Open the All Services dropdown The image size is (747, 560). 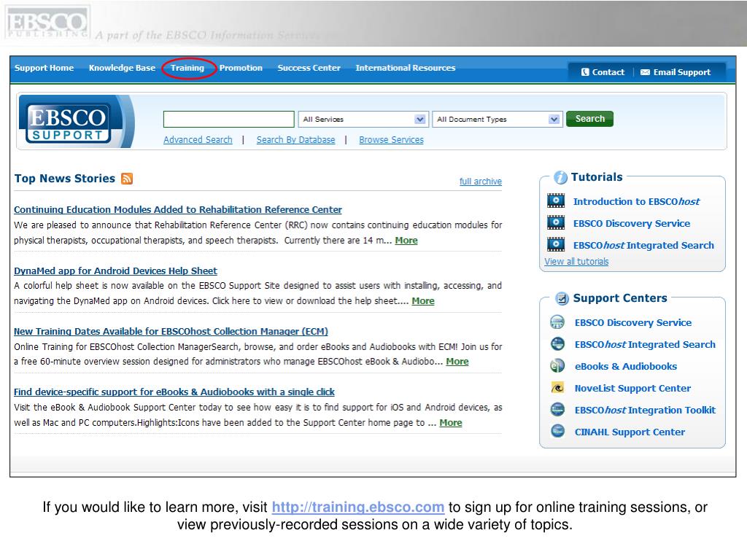tap(363, 119)
